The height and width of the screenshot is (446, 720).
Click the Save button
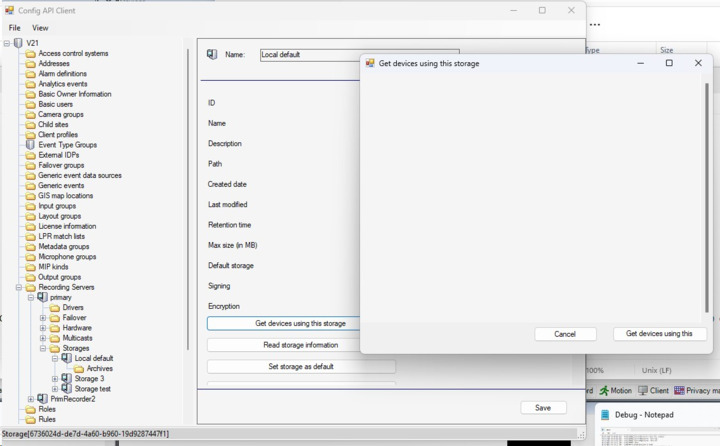point(543,408)
